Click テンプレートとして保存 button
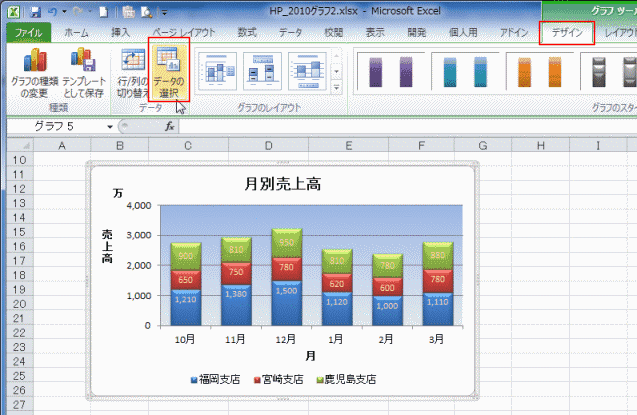637x415 pixels. pos(83,73)
